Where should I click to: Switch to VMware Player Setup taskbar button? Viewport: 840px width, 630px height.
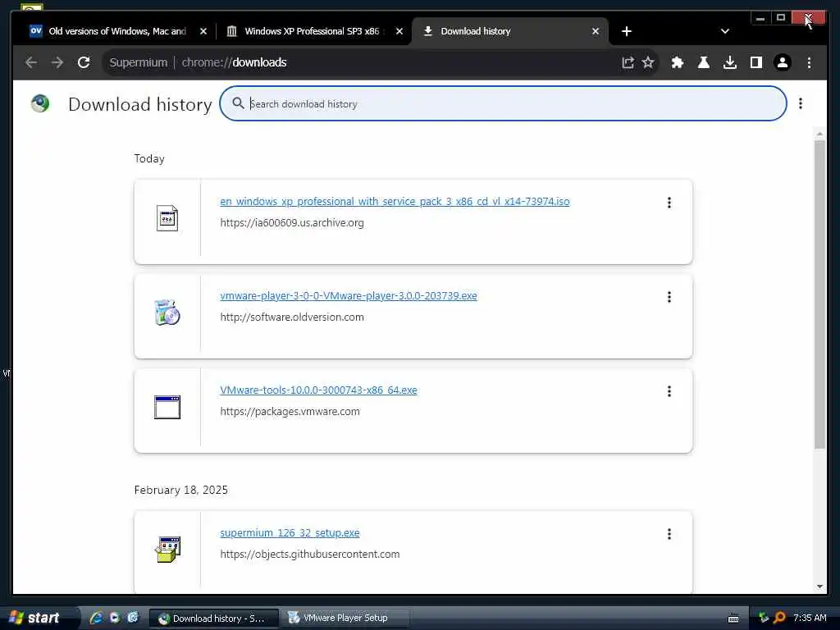pyautogui.click(x=347, y=618)
